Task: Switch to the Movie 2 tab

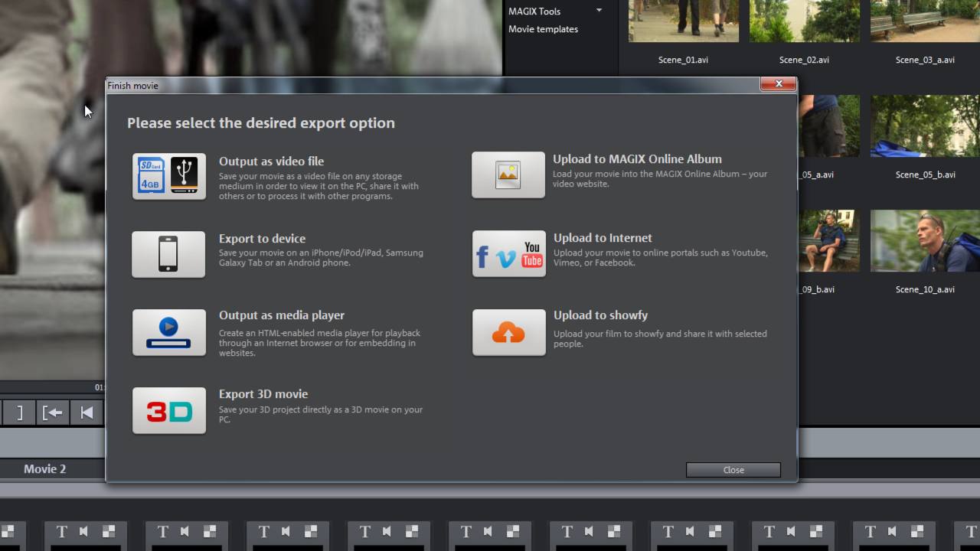Action: [x=45, y=469]
